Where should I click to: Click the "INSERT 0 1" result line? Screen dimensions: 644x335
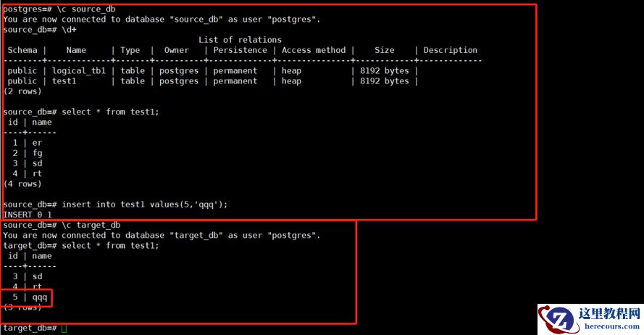pos(28,215)
